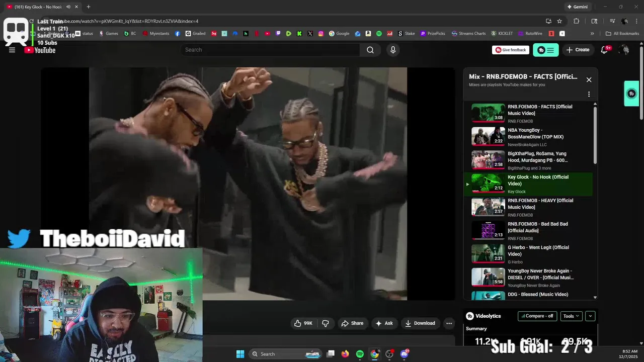Download the video
The image size is (644, 362).
tap(420, 323)
